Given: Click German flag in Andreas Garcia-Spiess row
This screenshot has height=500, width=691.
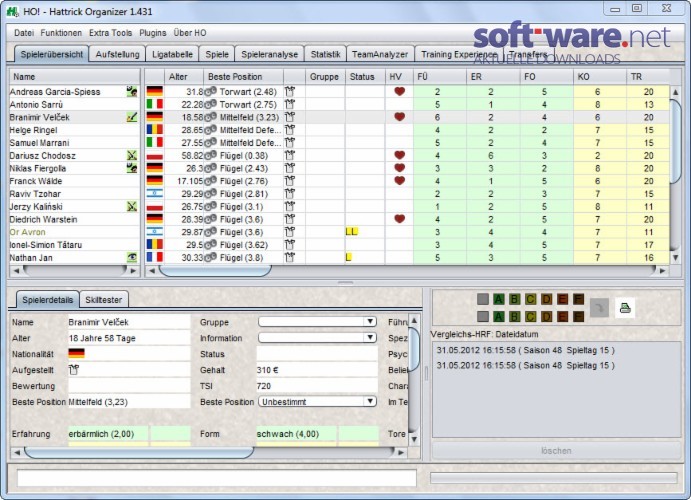Looking at the screenshot, I should point(155,92).
